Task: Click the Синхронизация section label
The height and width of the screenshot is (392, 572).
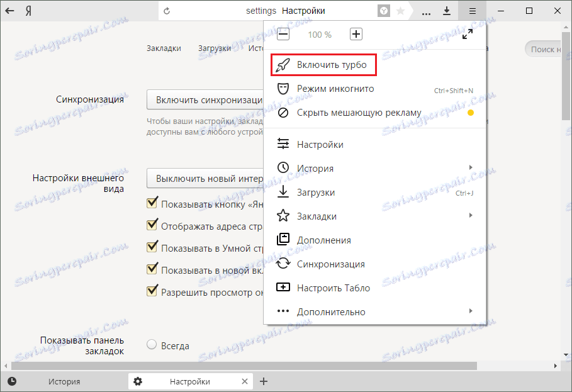Action: (90, 99)
